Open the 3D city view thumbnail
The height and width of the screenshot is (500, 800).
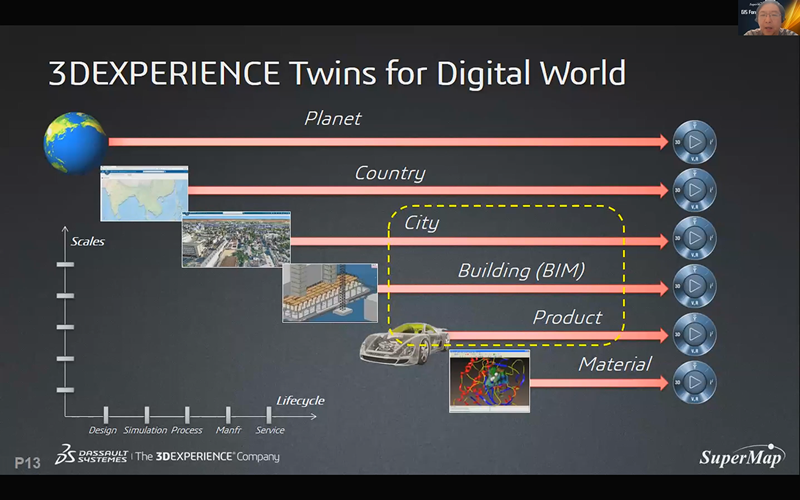236,239
